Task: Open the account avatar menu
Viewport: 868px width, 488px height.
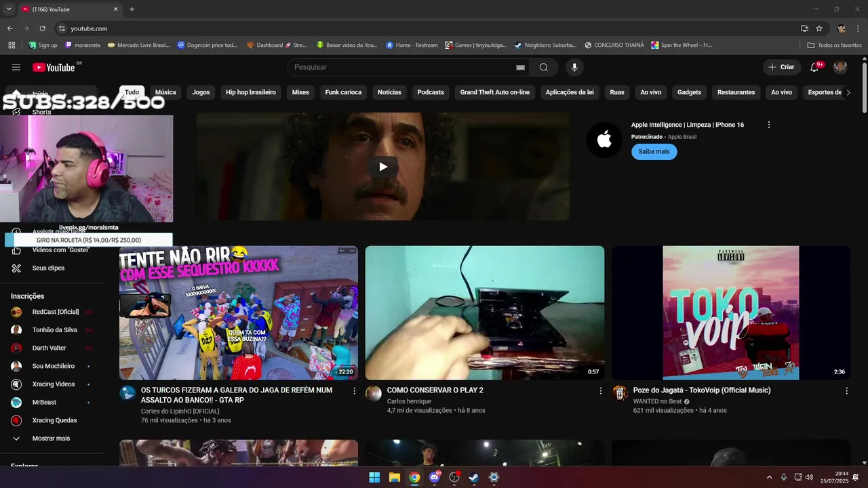Action: (840, 67)
